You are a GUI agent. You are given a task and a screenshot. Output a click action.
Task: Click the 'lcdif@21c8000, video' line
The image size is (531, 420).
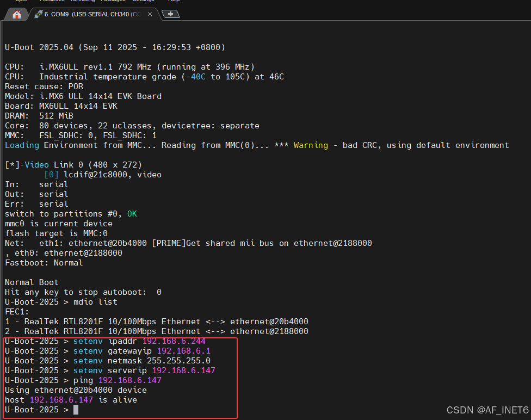tap(103, 175)
